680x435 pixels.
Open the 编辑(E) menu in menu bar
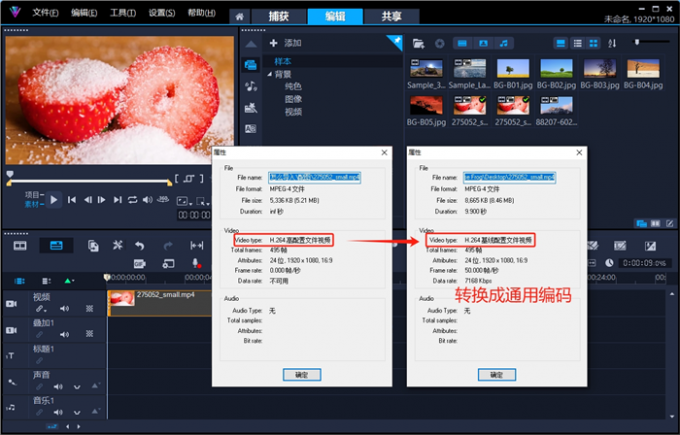84,13
